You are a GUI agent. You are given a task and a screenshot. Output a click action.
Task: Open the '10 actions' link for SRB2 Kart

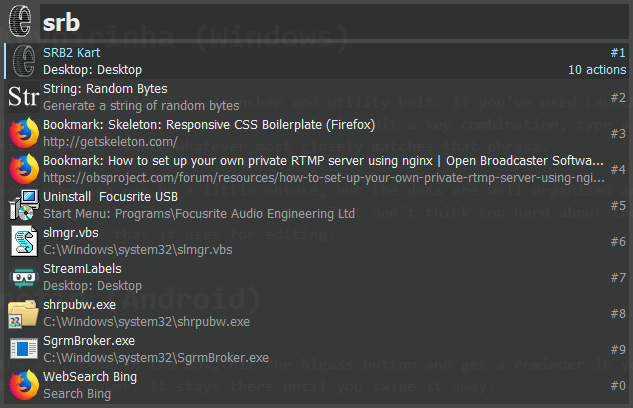pos(597,70)
